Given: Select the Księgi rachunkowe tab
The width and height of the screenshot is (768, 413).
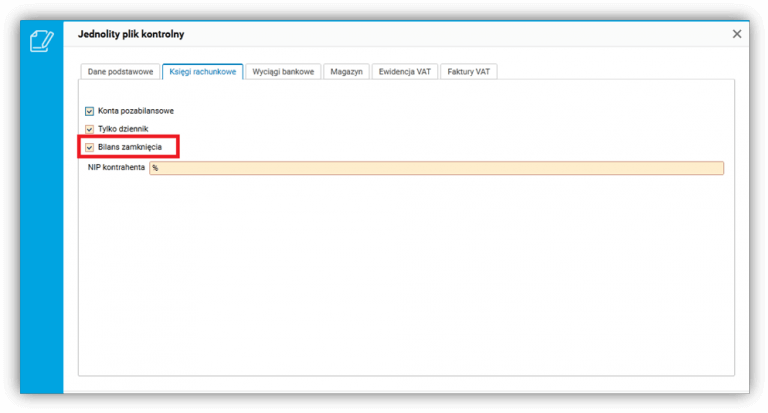Looking at the screenshot, I should (x=202, y=72).
